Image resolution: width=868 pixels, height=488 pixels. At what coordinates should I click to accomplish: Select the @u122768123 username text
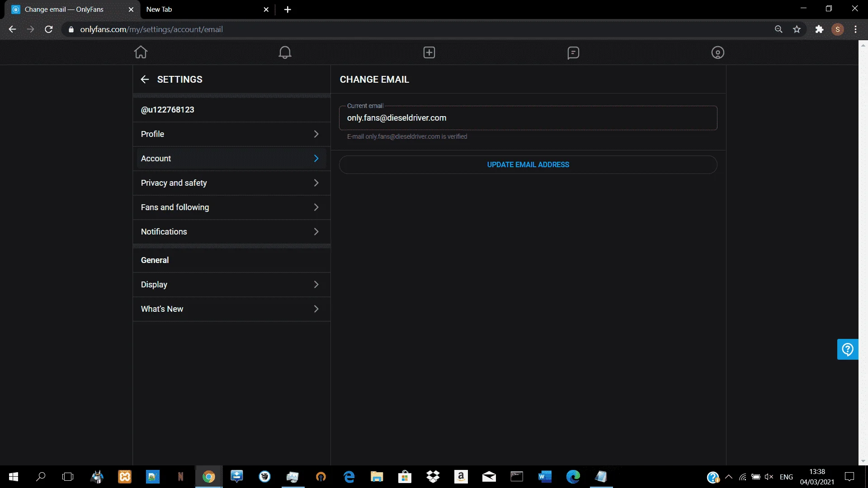(167, 110)
